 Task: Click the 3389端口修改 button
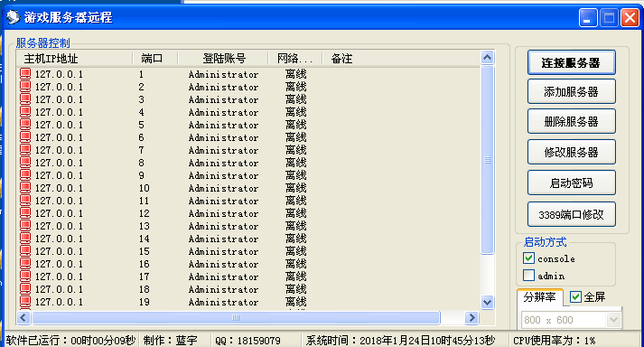tap(572, 214)
